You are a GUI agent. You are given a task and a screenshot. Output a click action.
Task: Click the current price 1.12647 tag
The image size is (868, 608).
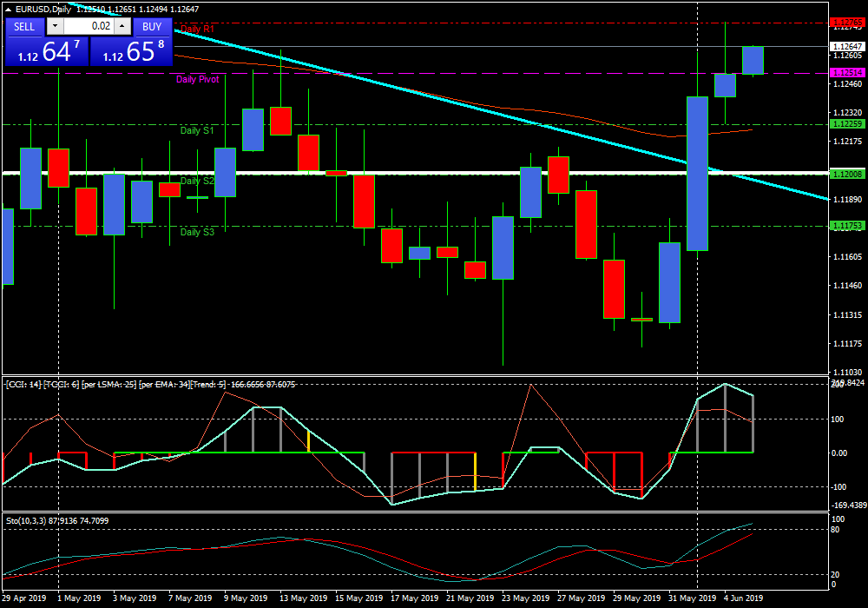coord(846,46)
